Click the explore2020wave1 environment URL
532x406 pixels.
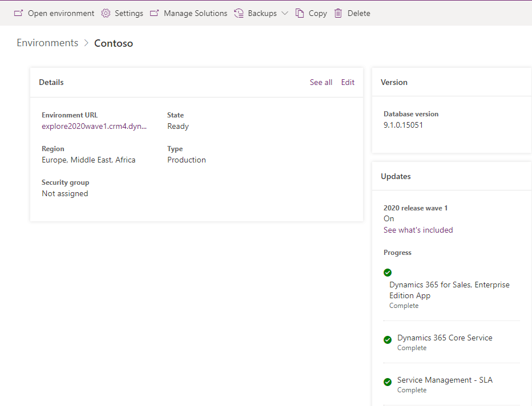tap(95, 126)
